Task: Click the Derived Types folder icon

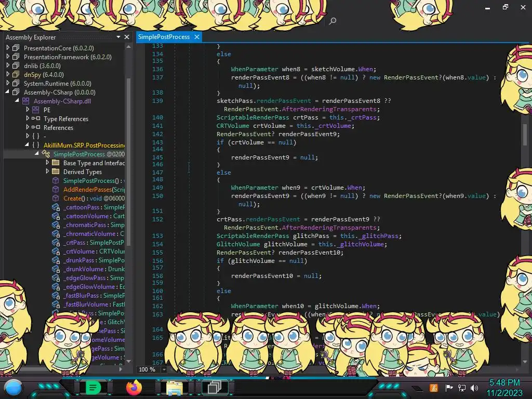Action: coord(56,171)
